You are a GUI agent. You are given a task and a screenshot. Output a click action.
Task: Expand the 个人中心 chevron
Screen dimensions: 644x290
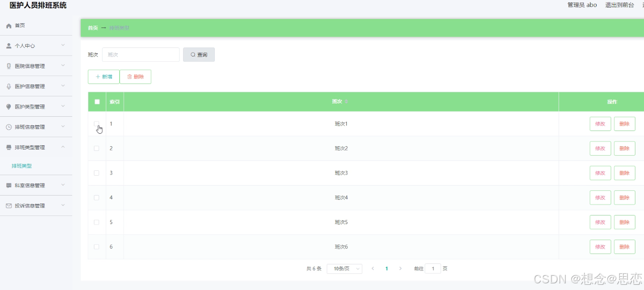[x=63, y=46]
